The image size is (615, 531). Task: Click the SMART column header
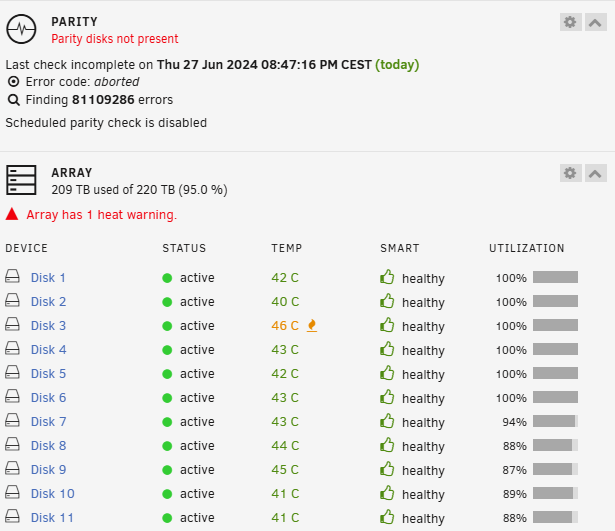tap(400, 248)
